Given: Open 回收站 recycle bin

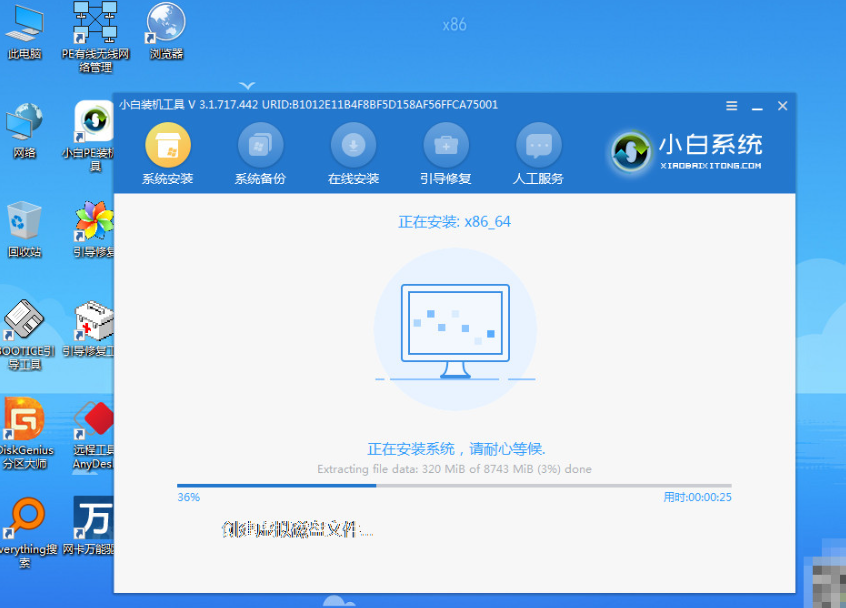Looking at the screenshot, I should coord(25,224).
